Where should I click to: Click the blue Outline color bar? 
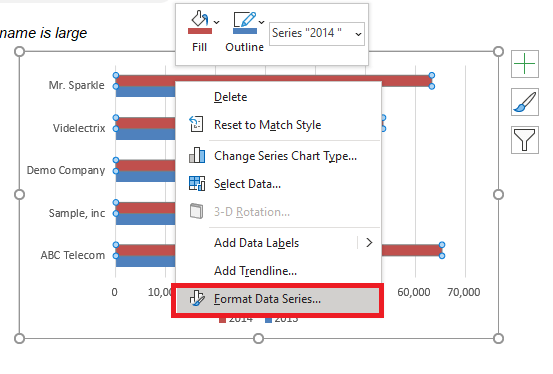[x=245, y=31]
